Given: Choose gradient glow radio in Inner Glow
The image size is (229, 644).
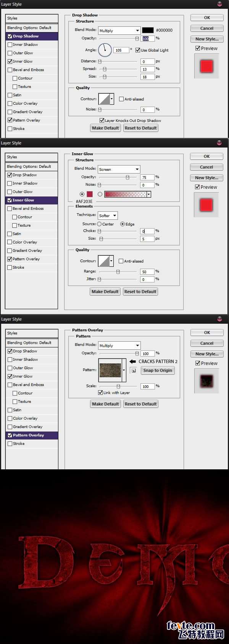Looking at the screenshot, I should (100, 194).
